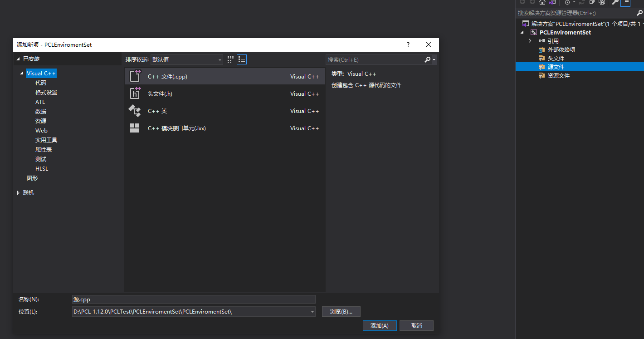Select the 头文件(.h) template icon

pyautogui.click(x=134, y=93)
